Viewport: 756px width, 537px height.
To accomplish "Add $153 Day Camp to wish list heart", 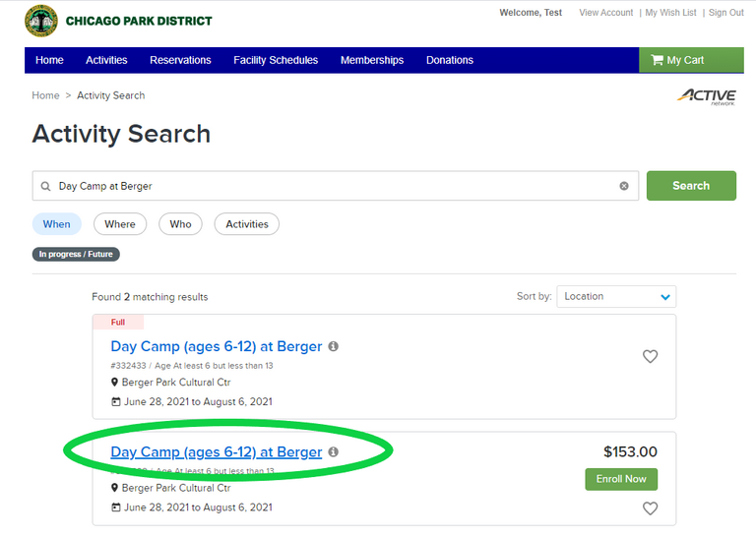I will click(x=650, y=508).
